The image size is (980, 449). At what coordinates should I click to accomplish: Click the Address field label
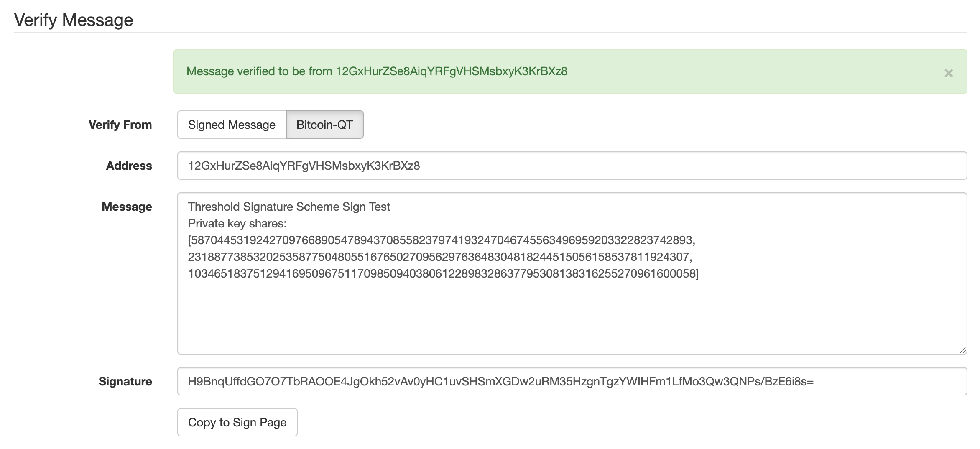129,166
